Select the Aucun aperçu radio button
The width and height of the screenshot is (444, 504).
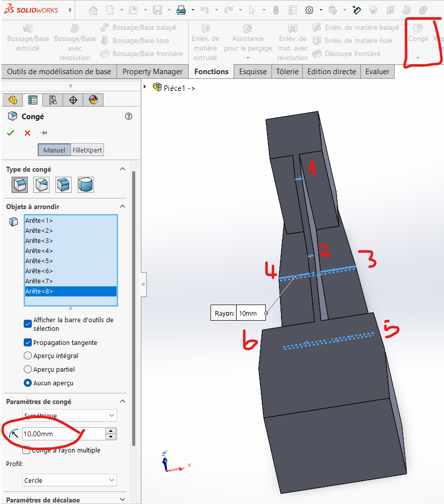pyautogui.click(x=28, y=383)
